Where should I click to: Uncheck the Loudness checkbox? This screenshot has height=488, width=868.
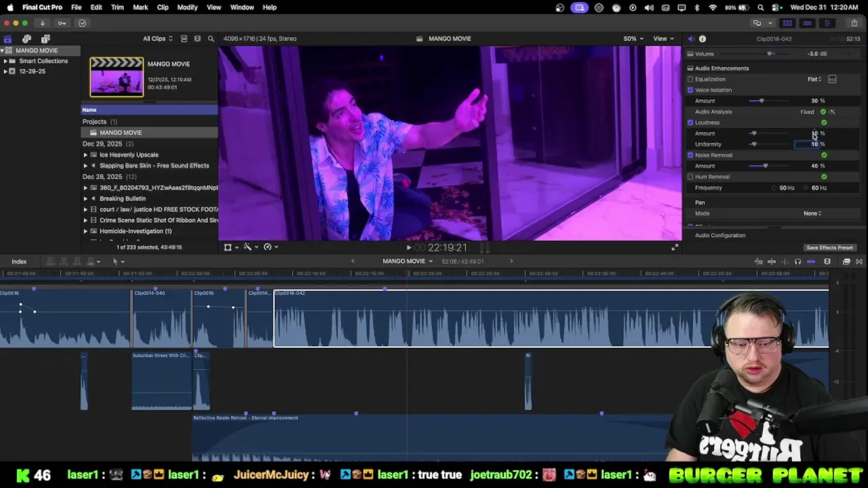pyautogui.click(x=690, y=123)
